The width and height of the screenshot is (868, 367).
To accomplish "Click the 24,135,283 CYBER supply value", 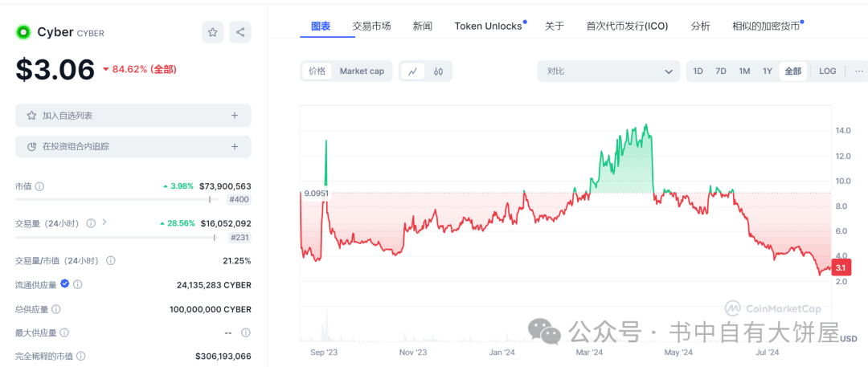I will (214, 285).
